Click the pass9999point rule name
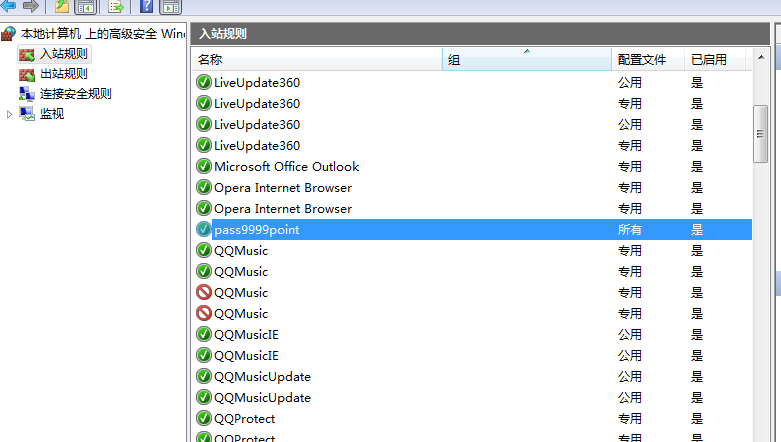 [257, 230]
